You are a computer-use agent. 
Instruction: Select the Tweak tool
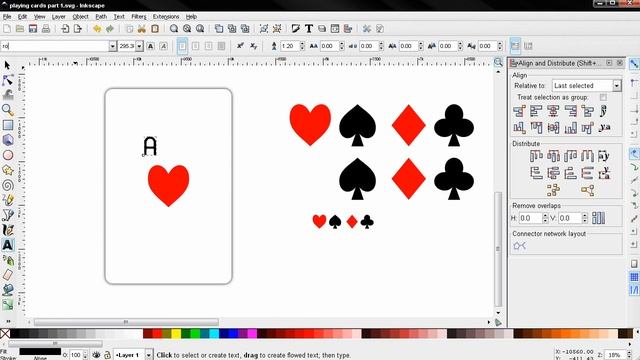tap(7, 95)
